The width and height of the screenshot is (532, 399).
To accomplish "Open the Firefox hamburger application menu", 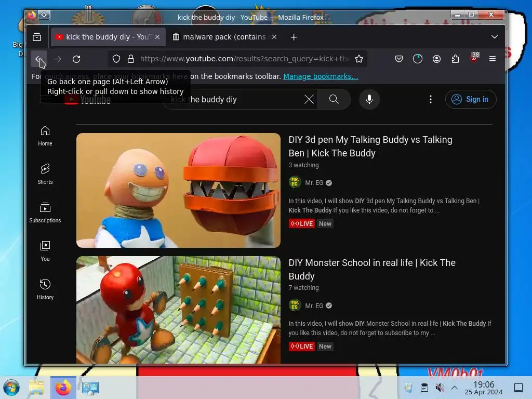I will click(x=493, y=59).
